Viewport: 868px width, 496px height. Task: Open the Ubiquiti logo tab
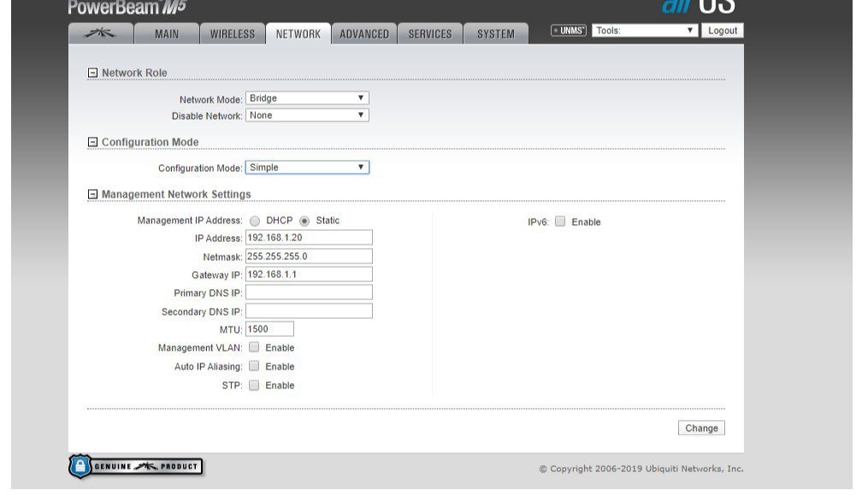pos(101,33)
